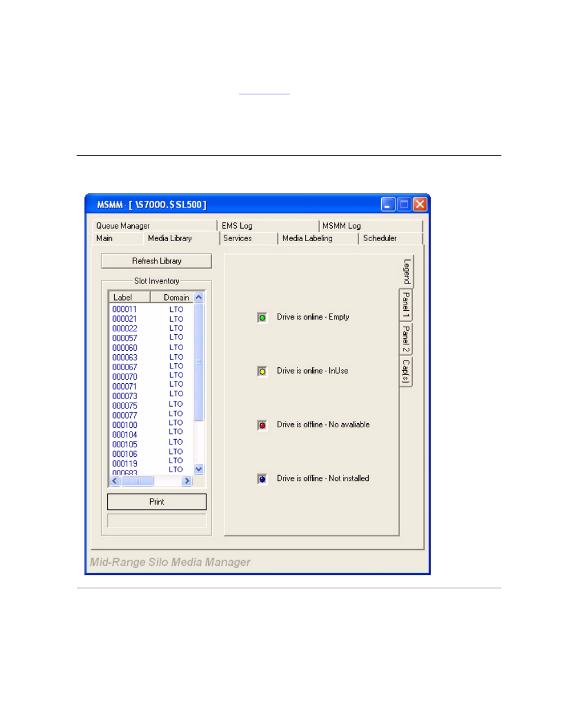The width and height of the screenshot is (562, 728).
Task: Select the vertical Panel 1 tab
Action: (405, 305)
